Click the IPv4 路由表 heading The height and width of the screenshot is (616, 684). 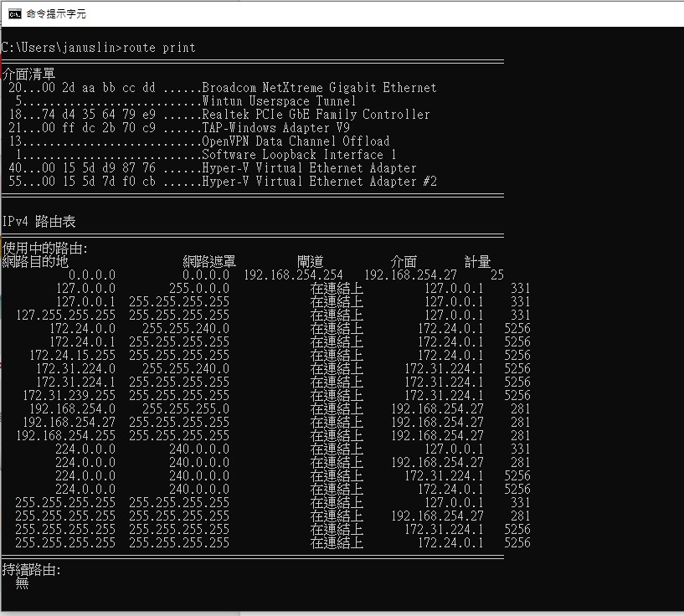pos(40,222)
